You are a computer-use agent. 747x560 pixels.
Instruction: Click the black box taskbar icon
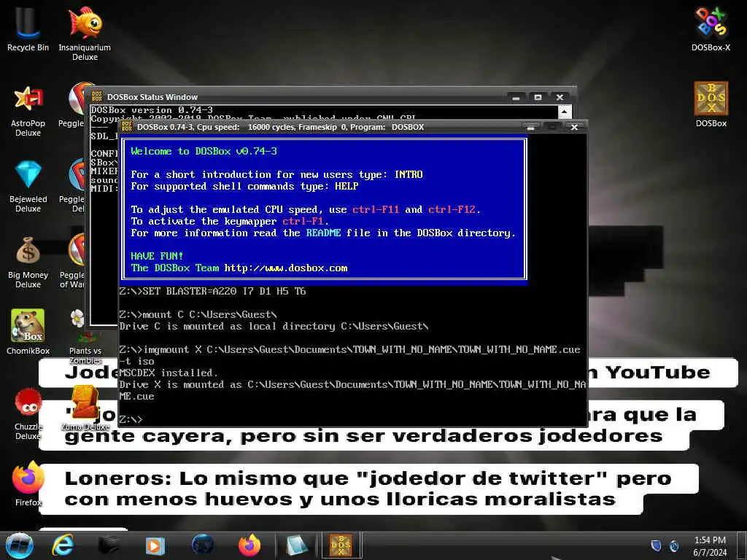click(x=109, y=545)
